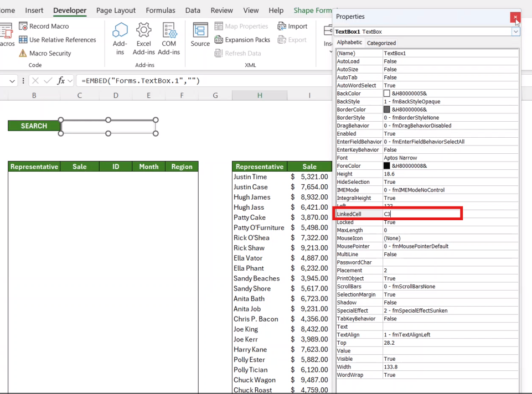Select the Visible True value

point(390,359)
